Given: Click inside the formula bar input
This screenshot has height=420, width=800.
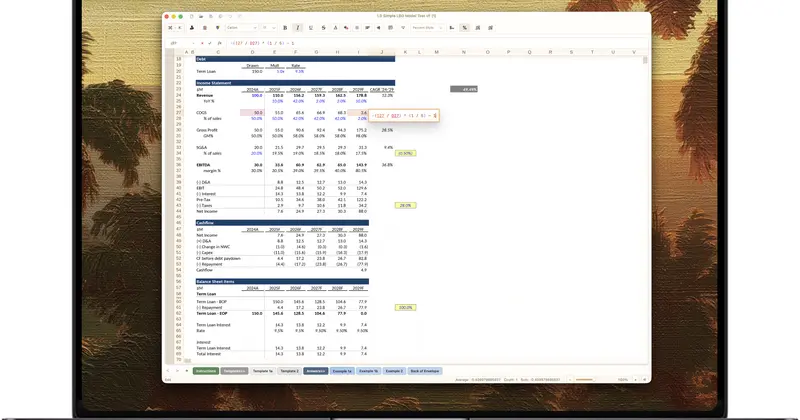Looking at the screenshot, I should click(x=436, y=43).
